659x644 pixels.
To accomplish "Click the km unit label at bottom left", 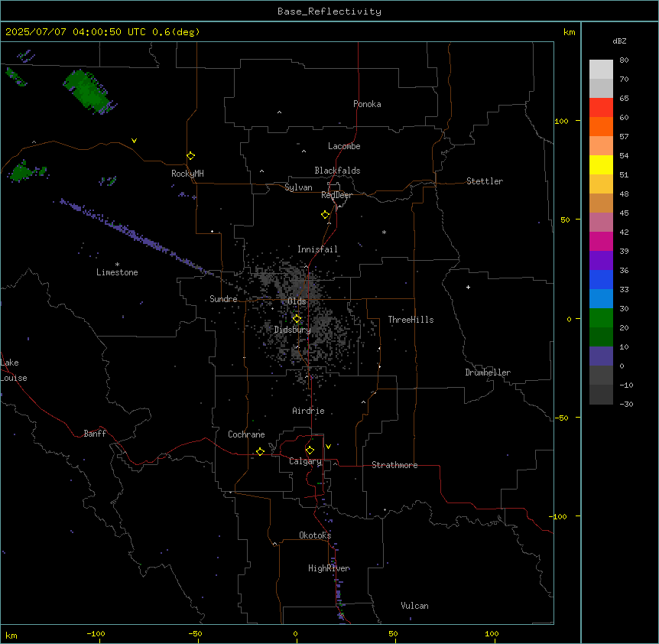I will 11,635.
